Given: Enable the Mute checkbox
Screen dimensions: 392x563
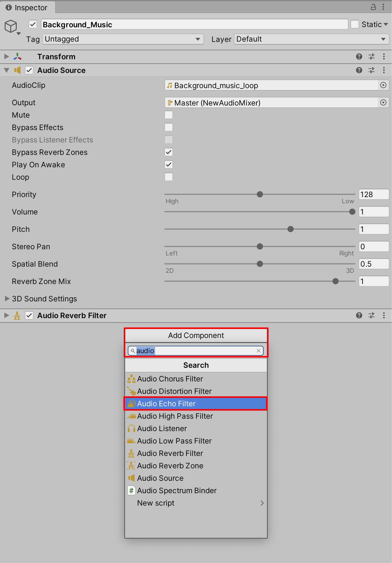Looking at the screenshot, I should coord(169,115).
